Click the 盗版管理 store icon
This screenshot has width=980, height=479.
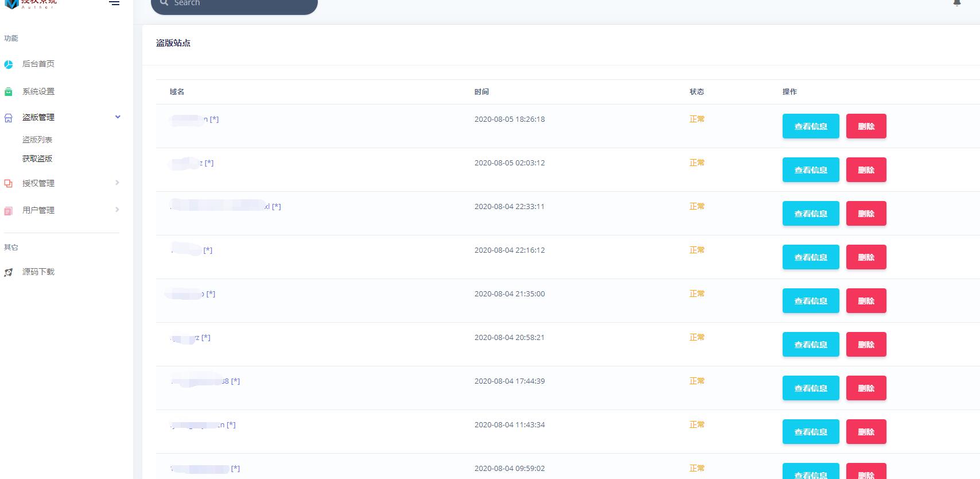pyautogui.click(x=9, y=118)
